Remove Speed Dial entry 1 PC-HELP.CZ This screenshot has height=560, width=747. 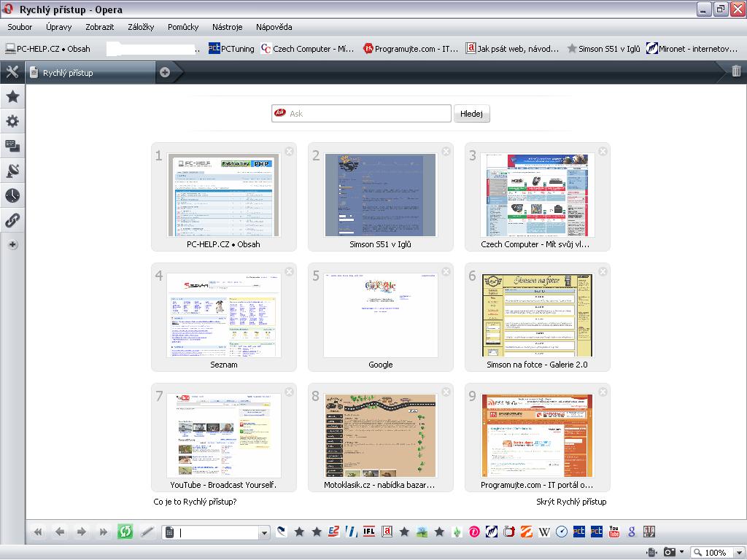pos(289,152)
